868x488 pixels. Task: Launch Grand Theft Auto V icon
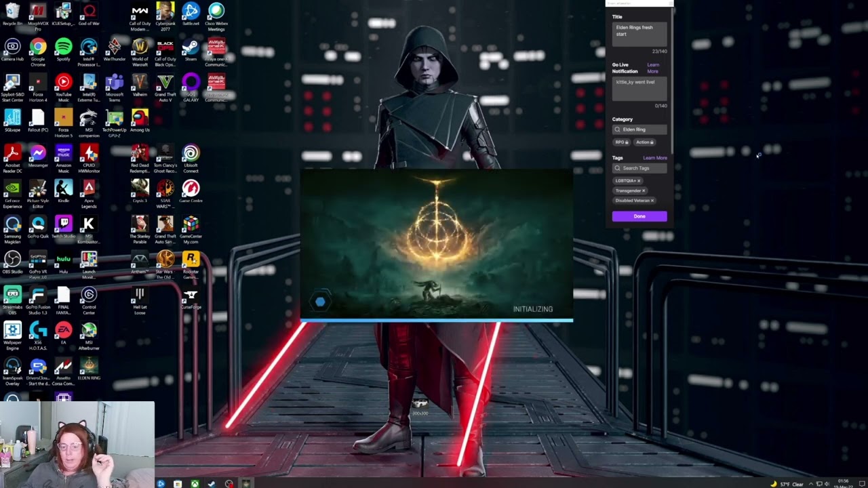(x=165, y=87)
